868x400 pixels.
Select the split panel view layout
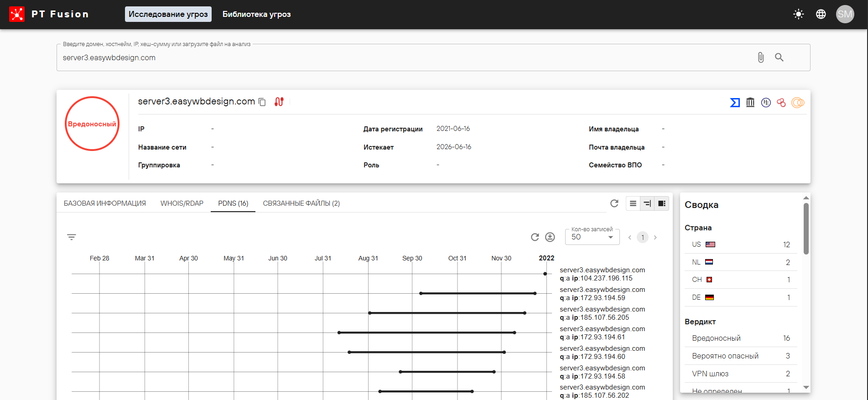click(x=661, y=203)
